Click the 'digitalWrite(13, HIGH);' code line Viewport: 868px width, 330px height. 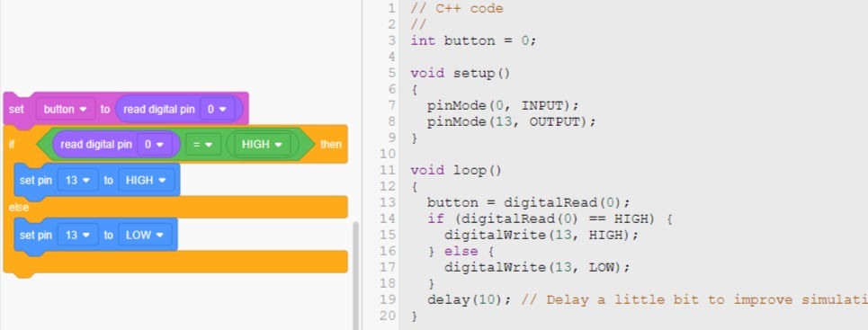coord(541,236)
